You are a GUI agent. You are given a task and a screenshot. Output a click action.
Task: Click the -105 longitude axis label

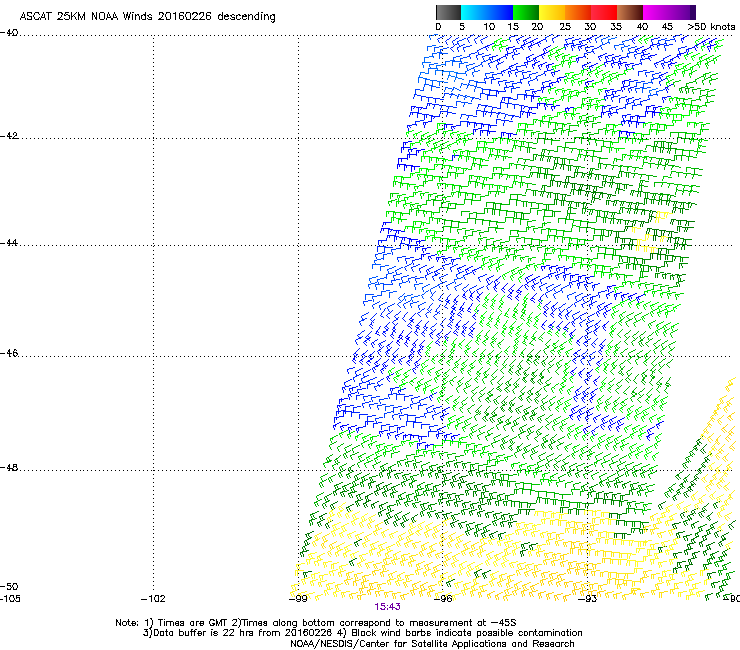[x=10, y=599]
